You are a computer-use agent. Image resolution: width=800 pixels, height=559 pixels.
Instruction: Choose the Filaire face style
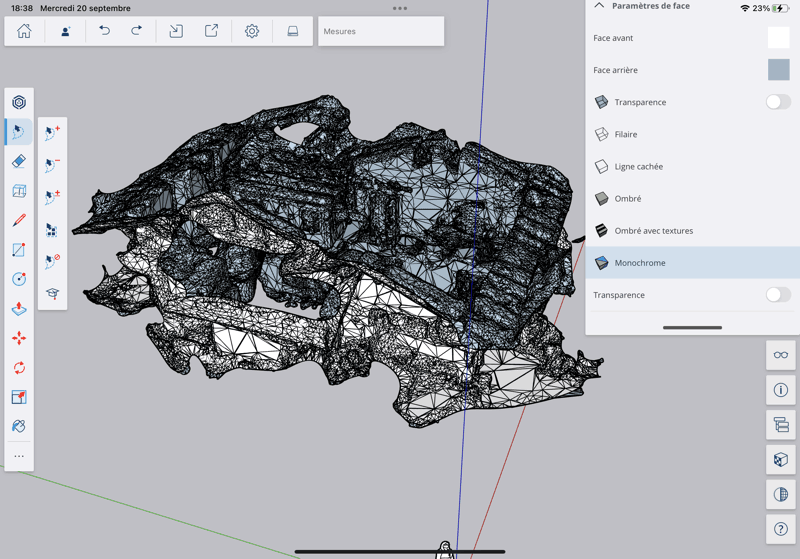(626, 134)
